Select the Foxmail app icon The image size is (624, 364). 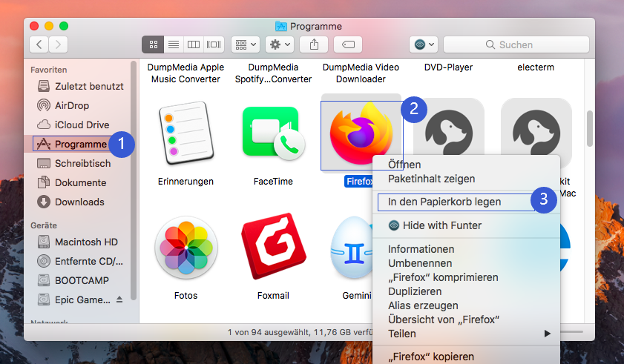(x=273, y=246)
